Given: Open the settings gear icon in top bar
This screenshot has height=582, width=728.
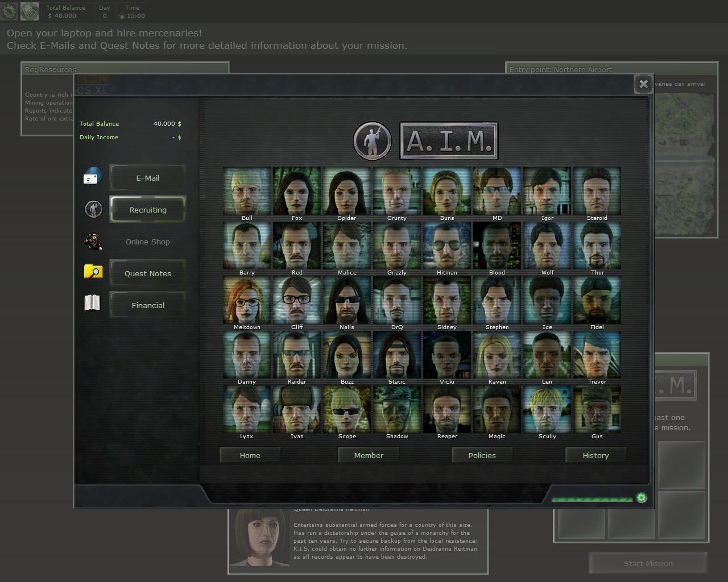Looking at the screenshot, I should [x=10, y=10].
